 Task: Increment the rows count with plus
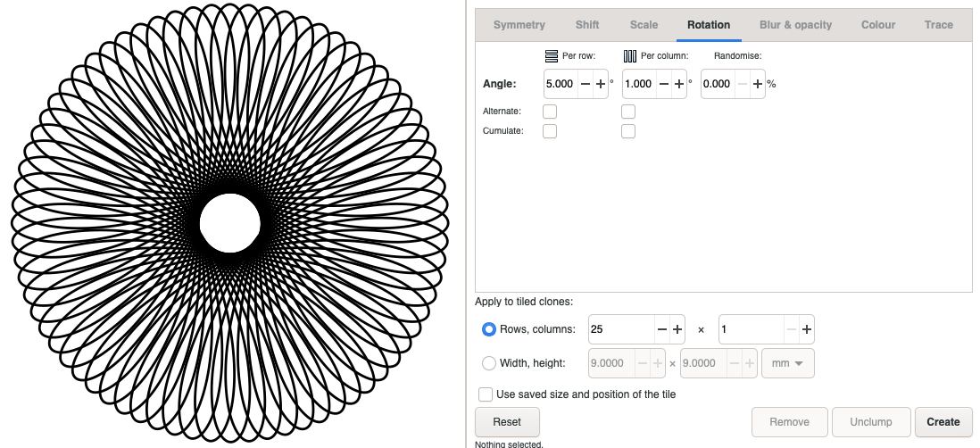[x=677, y=329]
